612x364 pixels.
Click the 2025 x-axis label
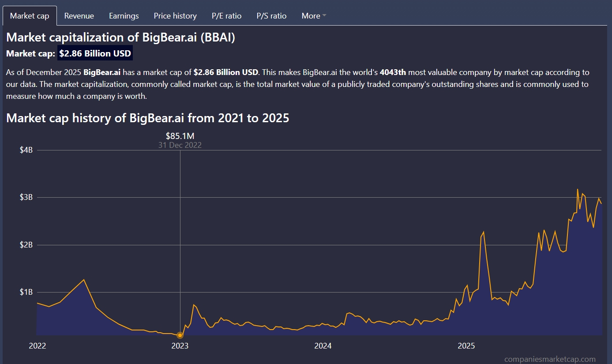click(466, 346)
